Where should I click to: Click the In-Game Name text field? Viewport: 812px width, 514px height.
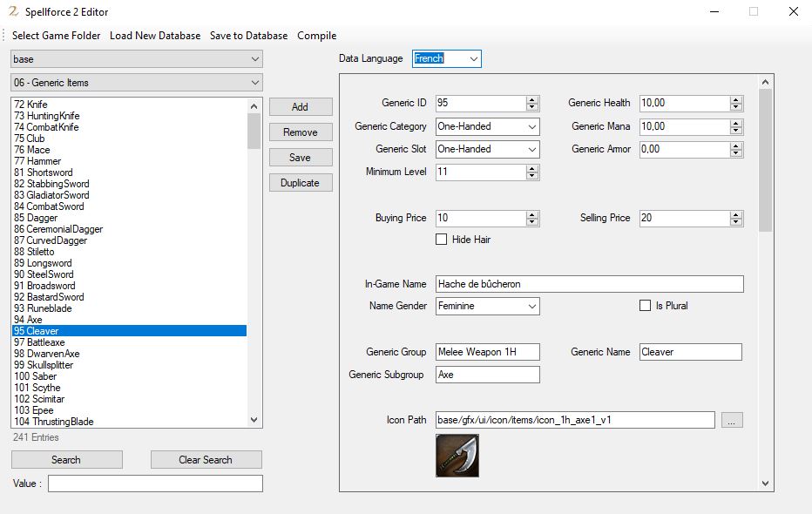[589, 284]
